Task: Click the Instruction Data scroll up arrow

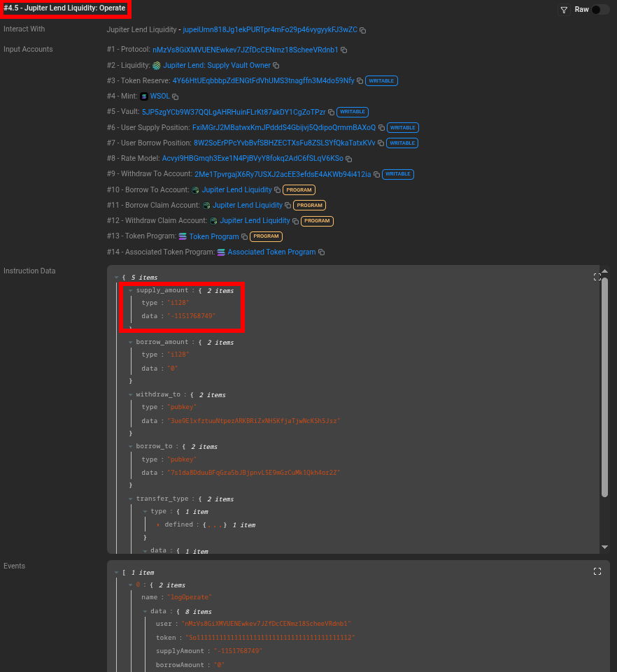Action: click(x=604, y=271)
